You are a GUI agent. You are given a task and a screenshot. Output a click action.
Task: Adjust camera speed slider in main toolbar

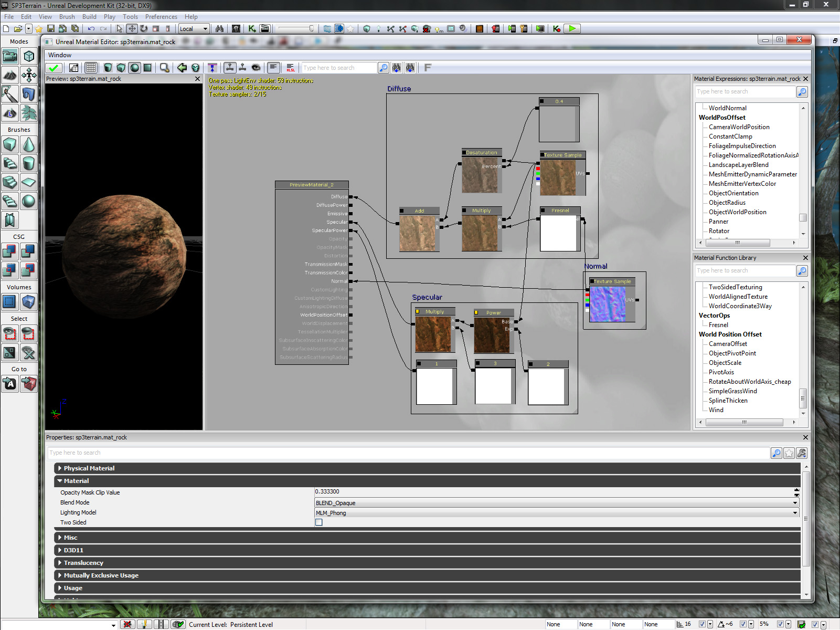[x=296, y=29]
